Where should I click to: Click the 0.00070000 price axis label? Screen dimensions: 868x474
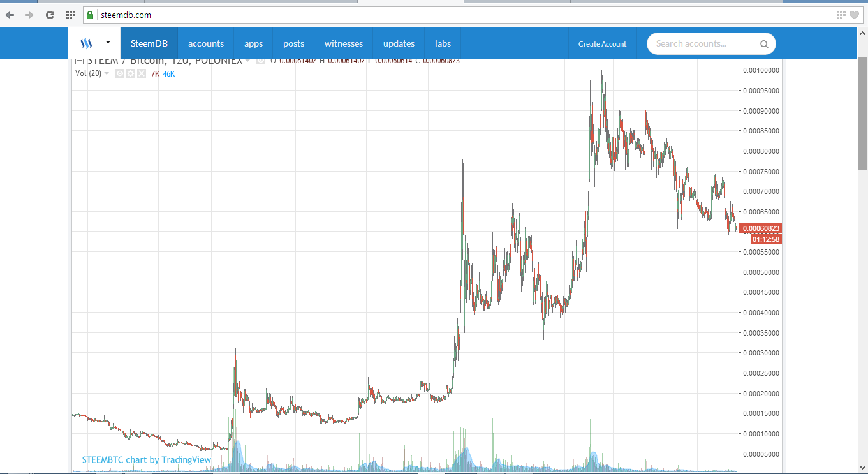click(761, 191)
